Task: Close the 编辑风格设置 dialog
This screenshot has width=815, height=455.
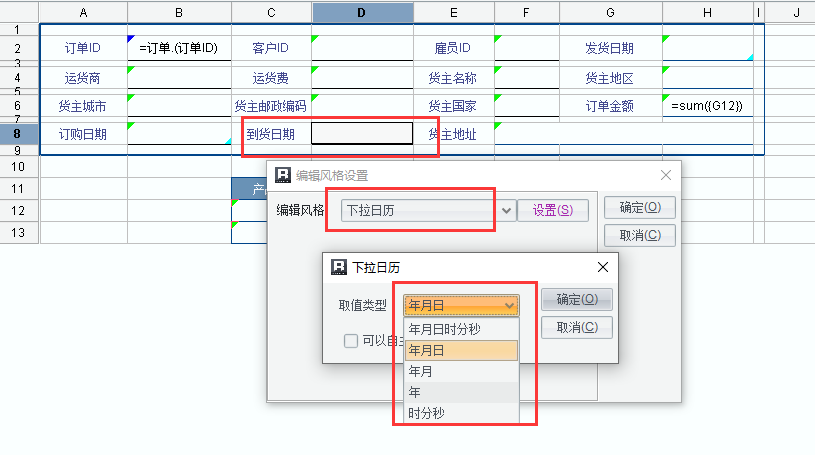Action: coord(666,175)
